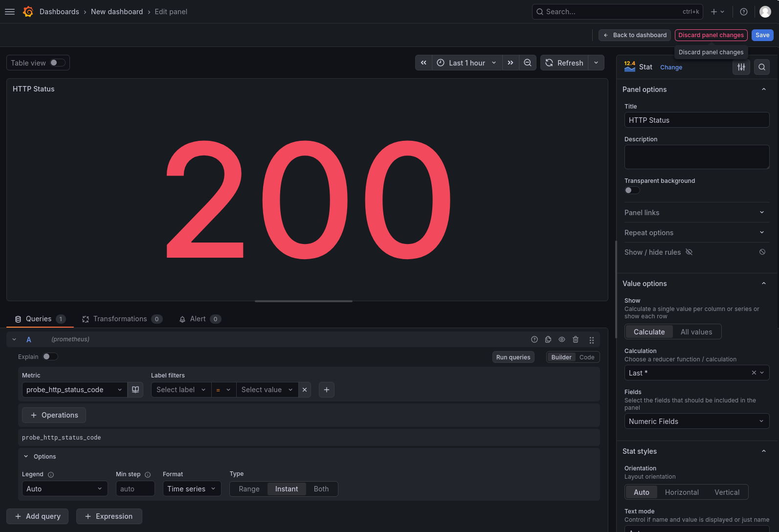Open Format Time series dropdown

coord(192,488)
